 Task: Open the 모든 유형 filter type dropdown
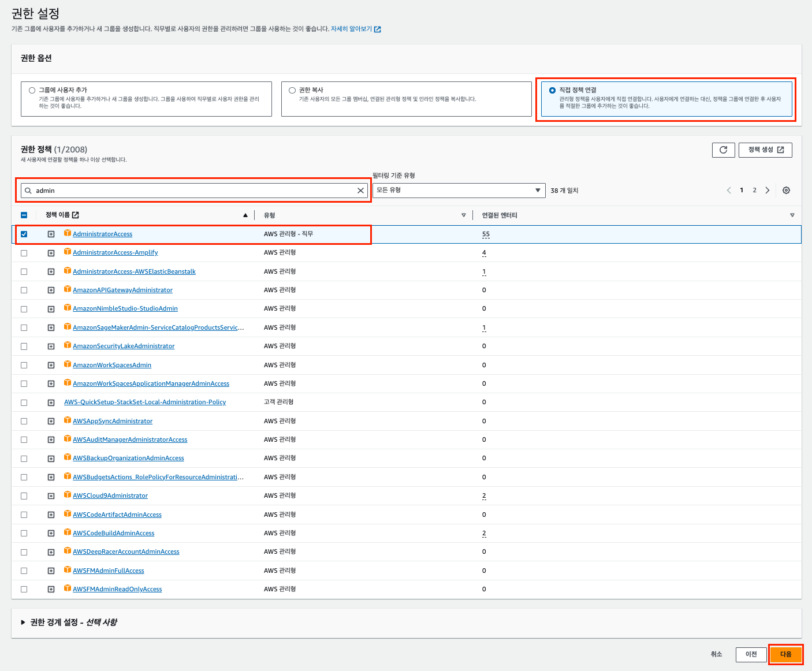pos(459,191)
